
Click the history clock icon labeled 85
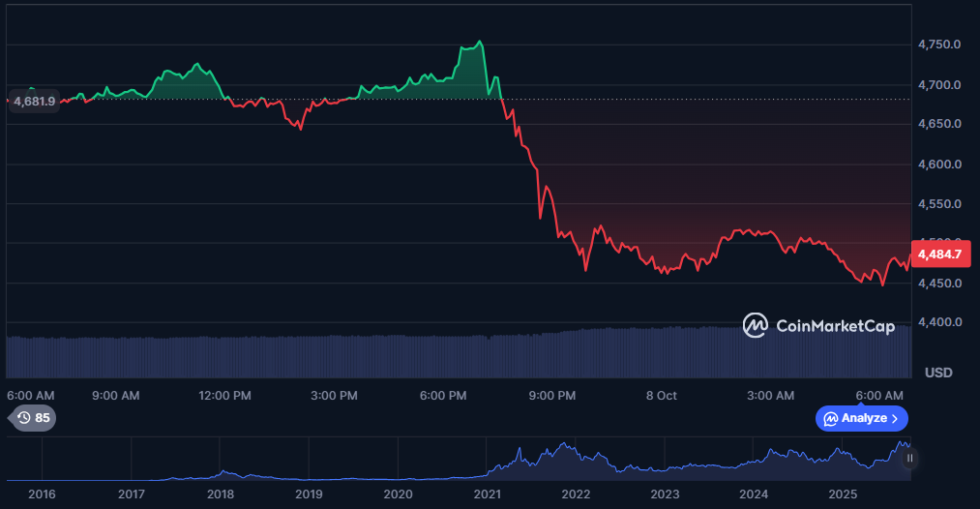point(23,418)
